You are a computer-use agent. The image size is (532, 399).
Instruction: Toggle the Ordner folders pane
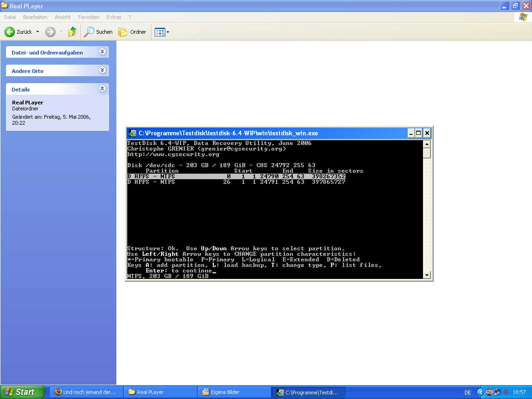tap(132, 32)
